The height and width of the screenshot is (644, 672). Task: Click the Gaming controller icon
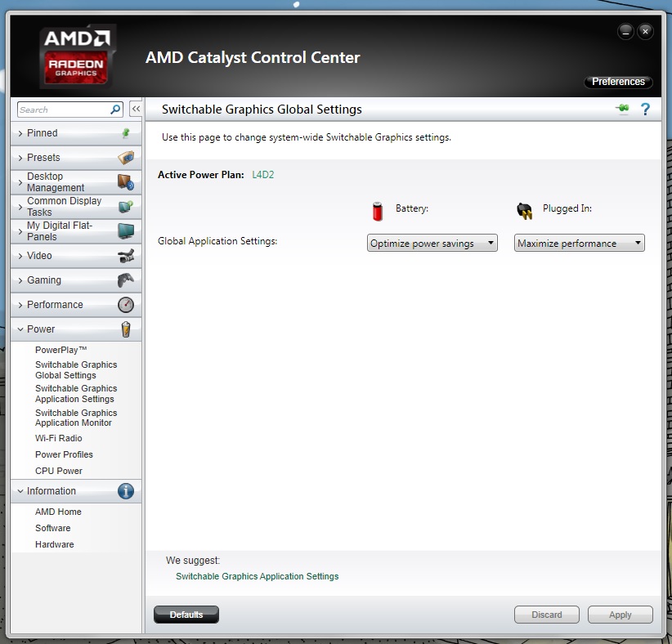[126, 280]
